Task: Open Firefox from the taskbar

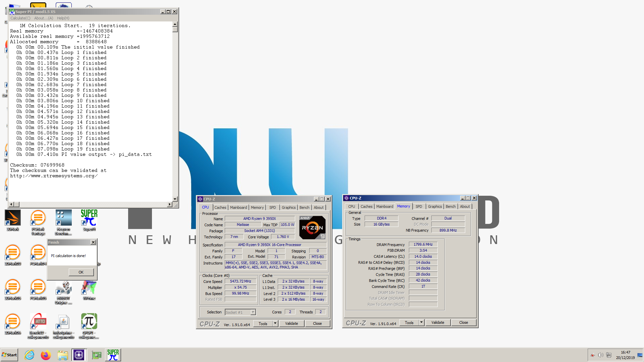Action: coord(46,355)
